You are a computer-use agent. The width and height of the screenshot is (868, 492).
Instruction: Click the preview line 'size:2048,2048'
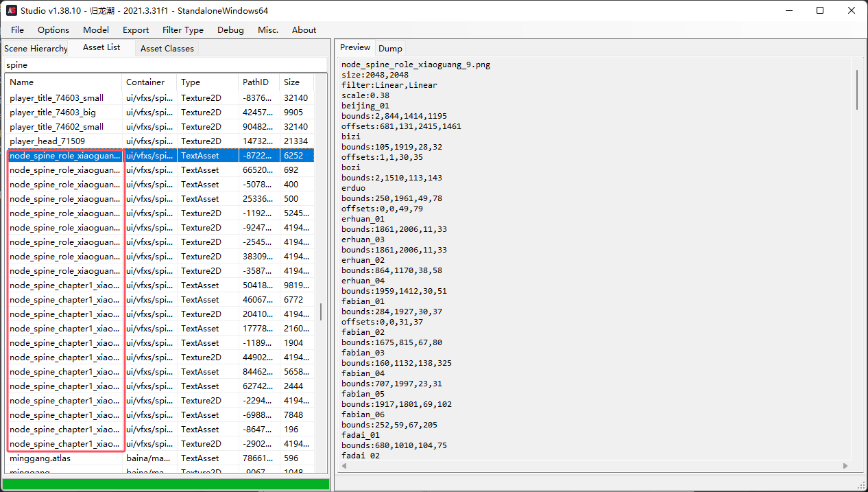click(x=375, y=75)
